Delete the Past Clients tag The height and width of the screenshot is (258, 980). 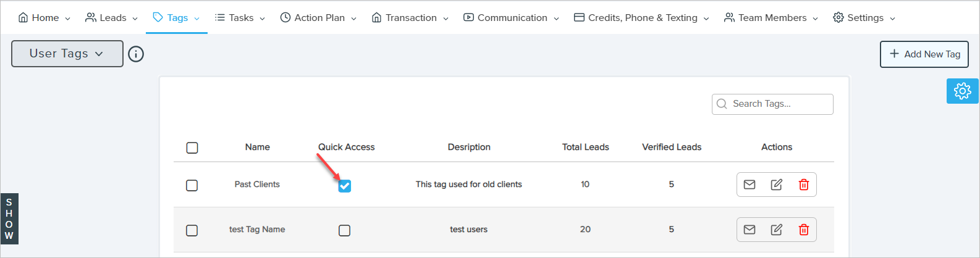click(804, 185)
